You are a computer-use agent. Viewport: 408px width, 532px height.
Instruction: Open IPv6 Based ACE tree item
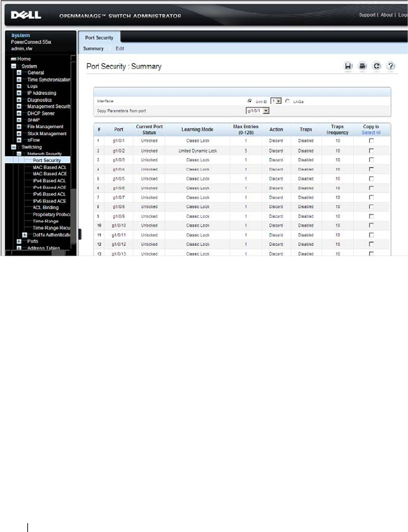(50, 201)
